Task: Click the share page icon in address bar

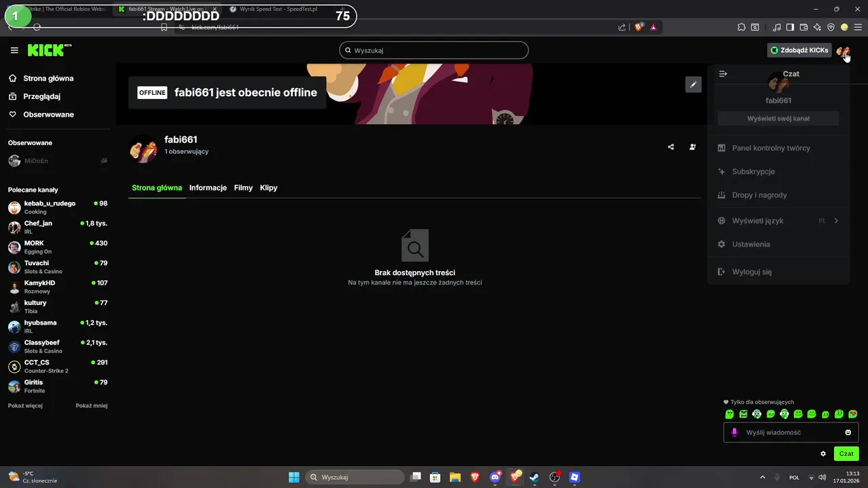Action: 622,27
